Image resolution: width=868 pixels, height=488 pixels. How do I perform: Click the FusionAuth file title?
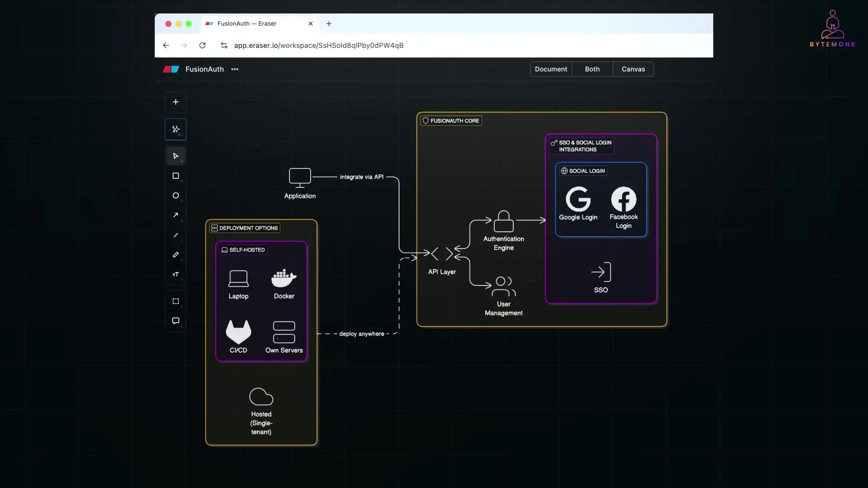click(204, 69)
